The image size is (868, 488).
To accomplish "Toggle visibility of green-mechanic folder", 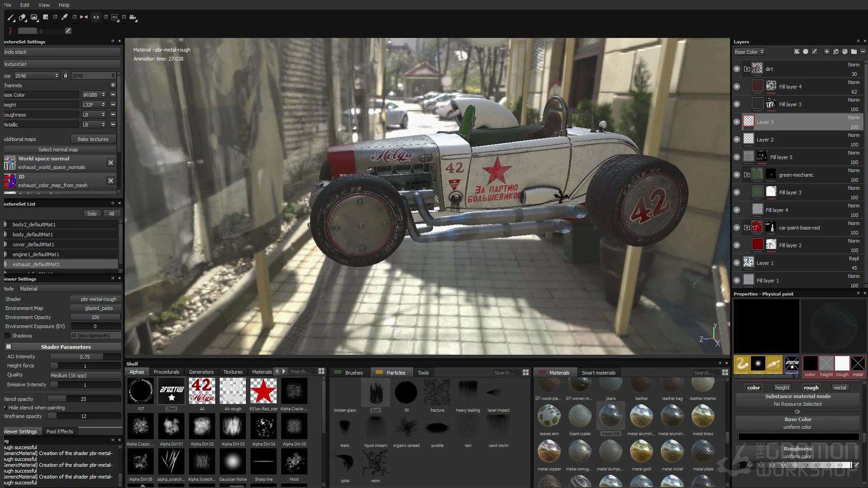I will 737,175.
